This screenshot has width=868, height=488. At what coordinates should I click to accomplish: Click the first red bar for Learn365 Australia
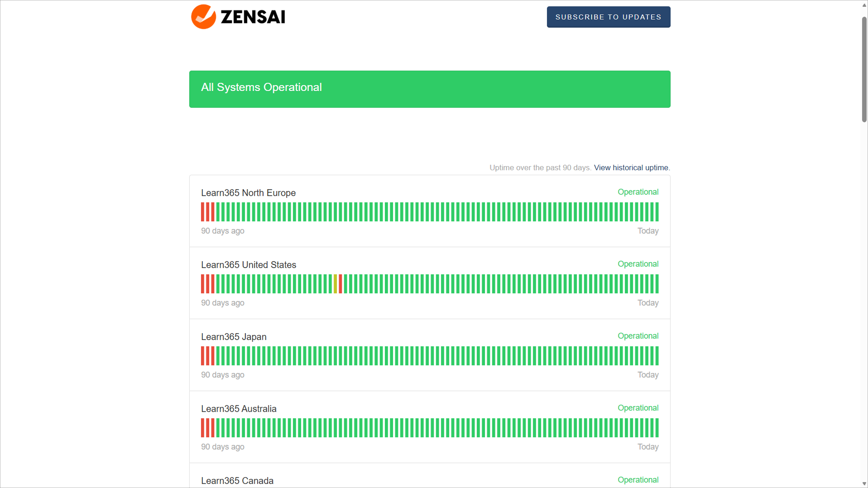click(203, 428)
